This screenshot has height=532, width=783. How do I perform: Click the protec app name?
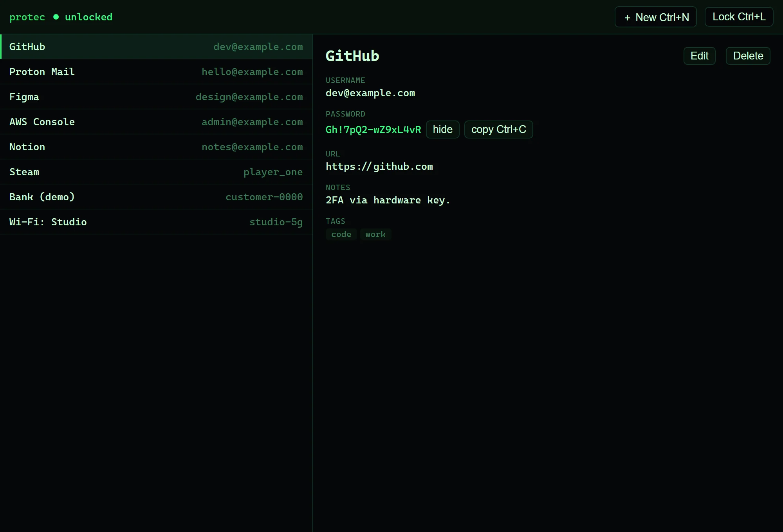[x=27, y=17]
